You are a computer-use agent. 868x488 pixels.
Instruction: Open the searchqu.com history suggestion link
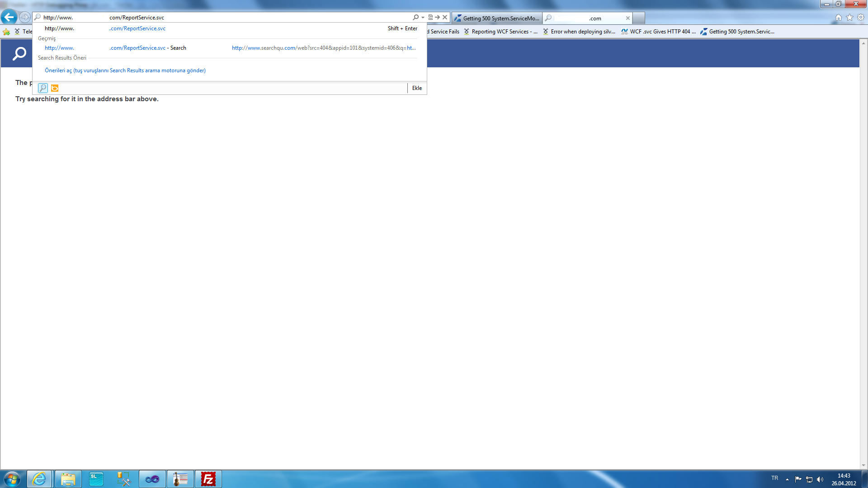[323, 48]
